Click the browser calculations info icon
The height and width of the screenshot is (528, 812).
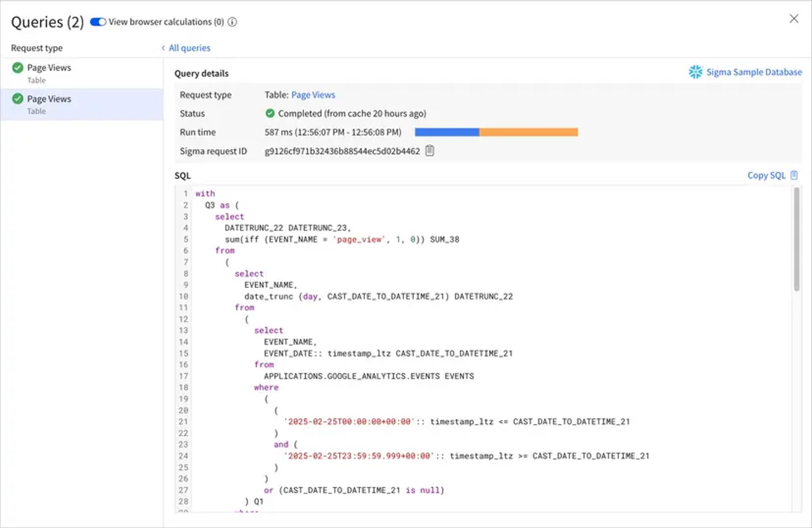232,22
